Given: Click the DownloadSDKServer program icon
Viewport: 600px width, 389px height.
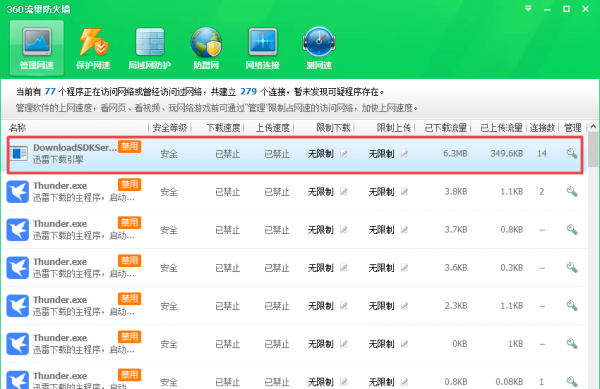Looking at the screenshot, I should [x=18, y=154].
